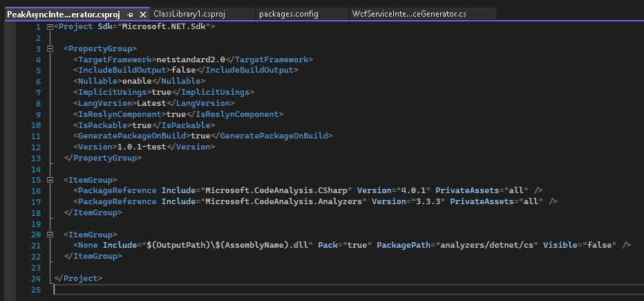The height and width of the screenshot is (301, 644).
Task: Collapse the first ItemGroup on line 15
Action: pyautogui.click(x=50, y=180)
